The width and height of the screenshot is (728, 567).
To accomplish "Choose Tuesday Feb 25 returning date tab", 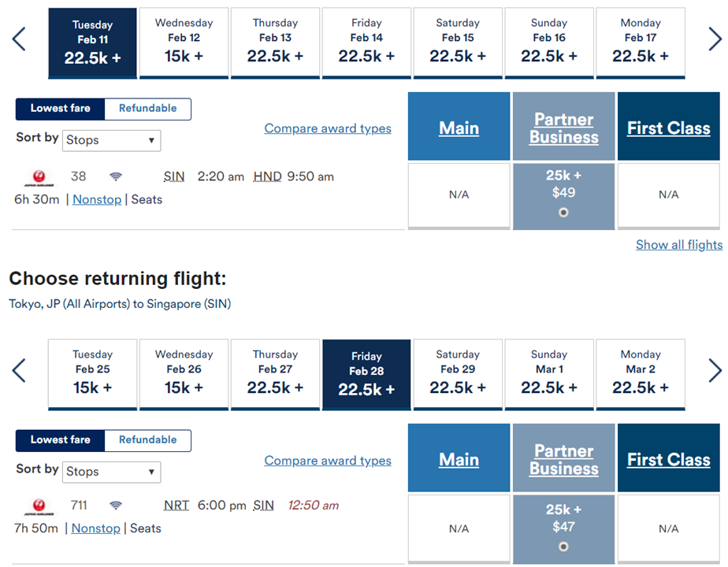I will click(x=92, y=374).
